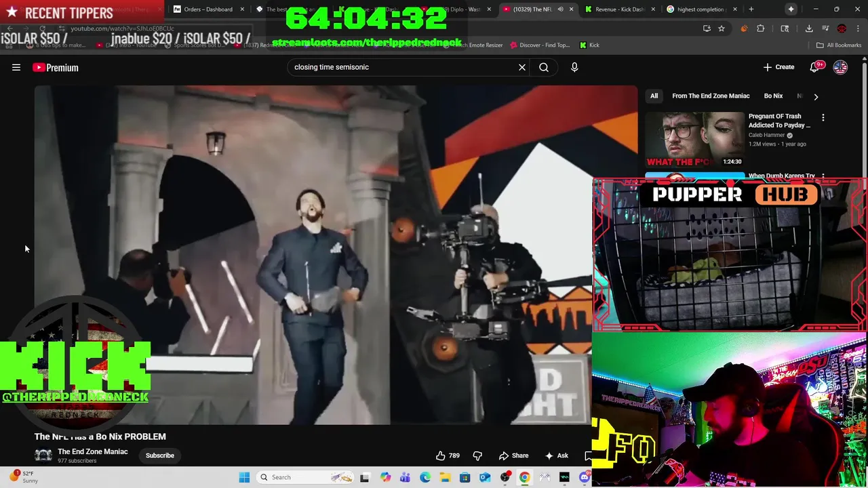Image resolution: width=868 pixels, height=488 pixels.
Task: Open the Caleb Hammer channel link
Action: (x=766, y=135)
